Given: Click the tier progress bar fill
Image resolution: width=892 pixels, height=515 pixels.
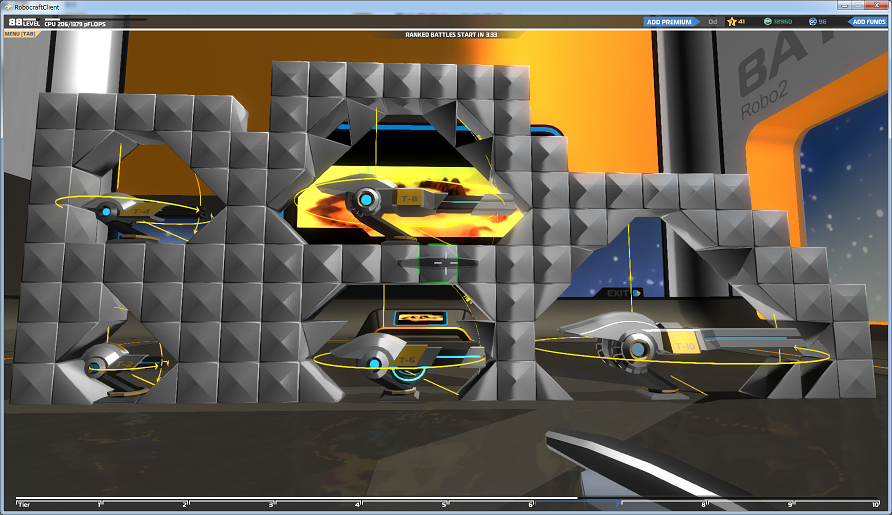Looking at the screenshot, I should click(296, 498).
